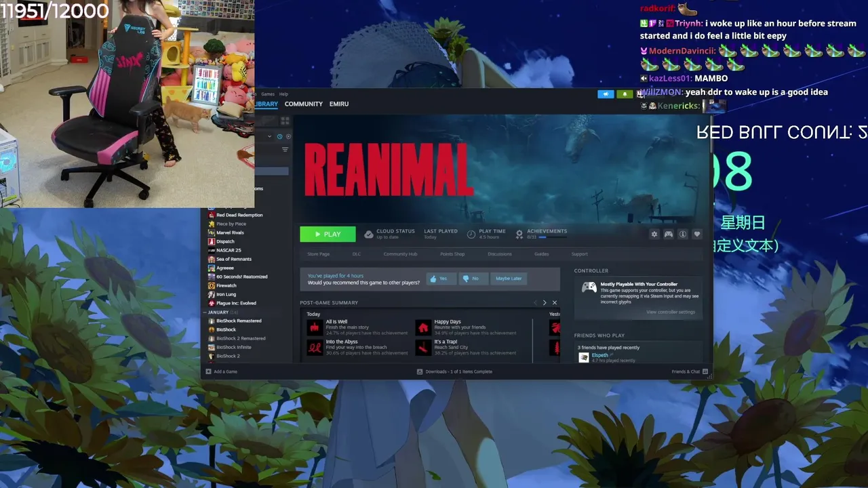This screenshot has height=488, width=868.
Task: Select BioShock Infinite in library
Action: click(229, 347)
